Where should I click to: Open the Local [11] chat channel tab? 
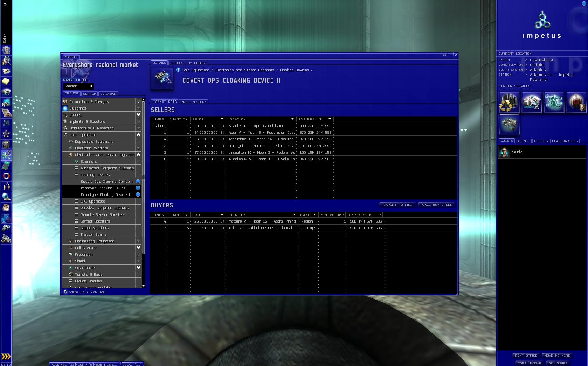132,364
